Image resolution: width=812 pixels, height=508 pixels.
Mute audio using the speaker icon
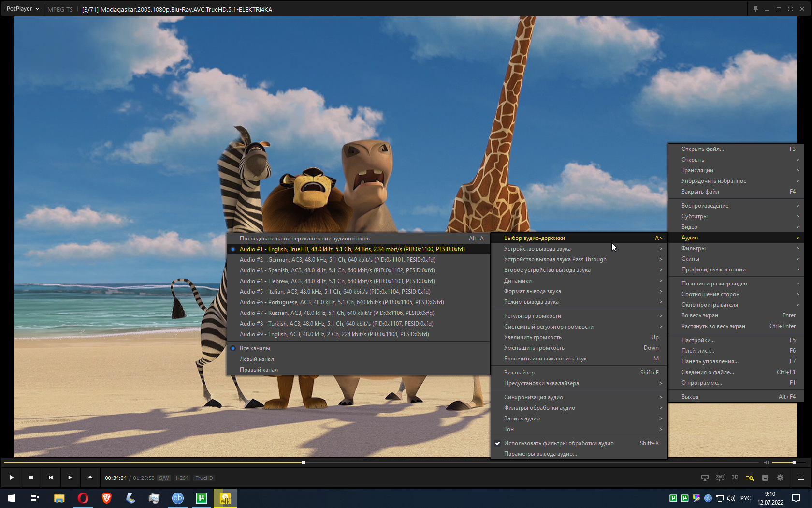pyautogui.click(x=766, y=463)
